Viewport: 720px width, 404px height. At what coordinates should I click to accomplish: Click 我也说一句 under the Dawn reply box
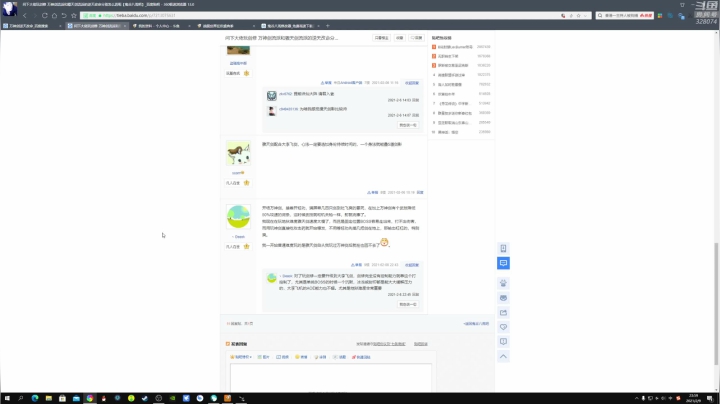[x=408, y=304]
